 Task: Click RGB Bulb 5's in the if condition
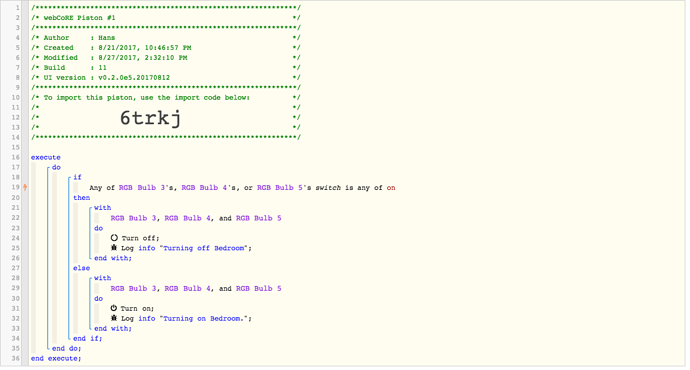[284, 187]
